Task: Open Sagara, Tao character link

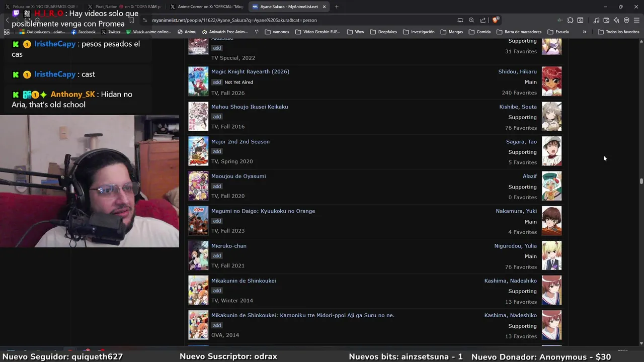Action: [521, 141]
